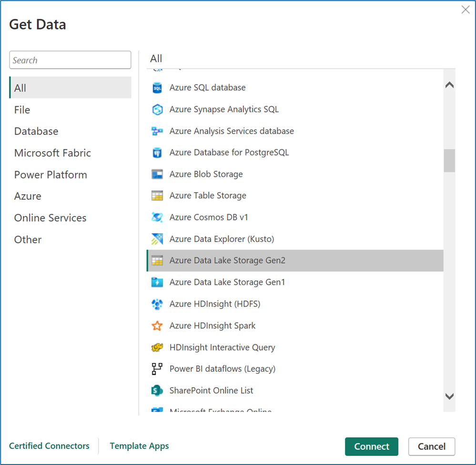Select "Power BI dataflows (Legacy)" text
Viewport: 476px width, 465px height.
tap(223, 369)
